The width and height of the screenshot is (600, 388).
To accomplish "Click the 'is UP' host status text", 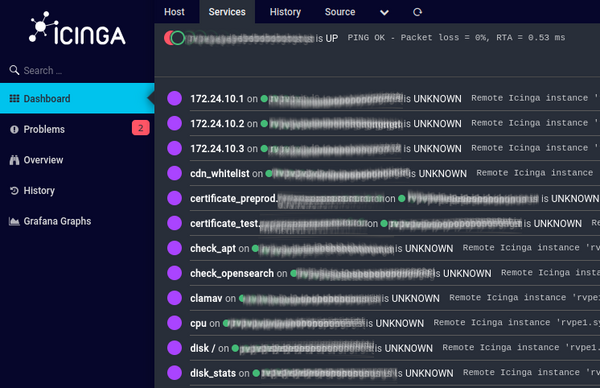I will 327,38.
